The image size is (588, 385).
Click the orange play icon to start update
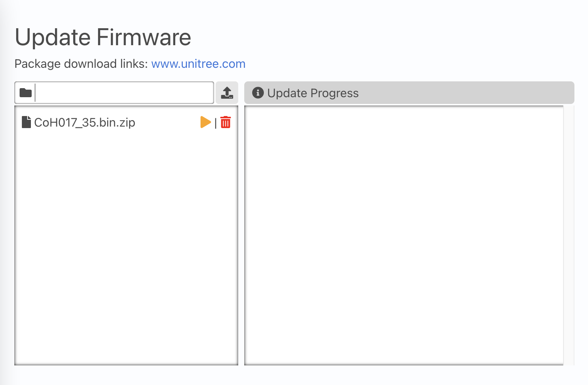(205, 122)
